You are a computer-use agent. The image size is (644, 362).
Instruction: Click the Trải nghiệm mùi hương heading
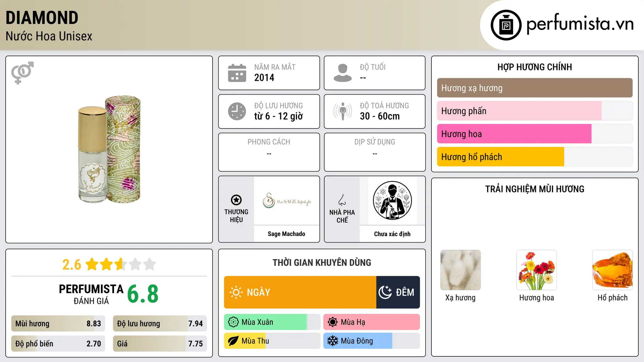click(535, 189)
